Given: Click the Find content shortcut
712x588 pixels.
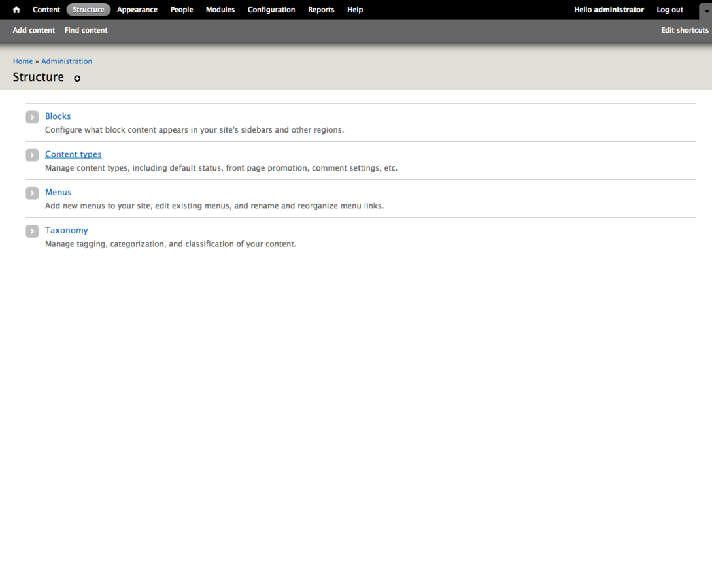Looking at the screenshot, I should click(86, 30).
